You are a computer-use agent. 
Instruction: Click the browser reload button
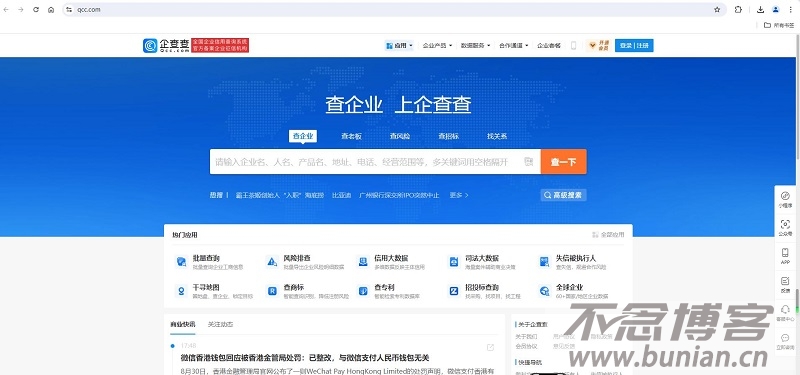coord(36,10)
